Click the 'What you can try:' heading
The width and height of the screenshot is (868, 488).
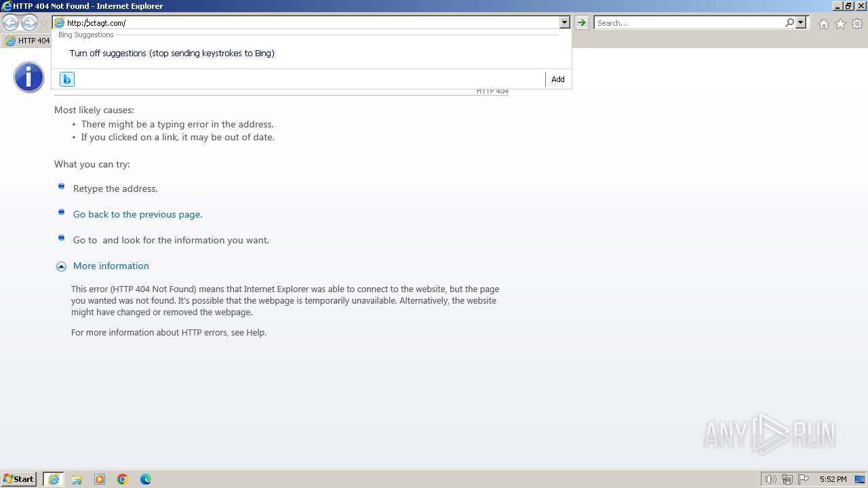(x=92, y=164)
